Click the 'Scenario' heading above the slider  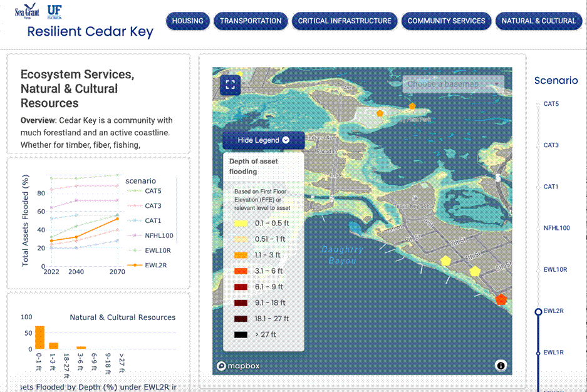[x=556, y=80]
